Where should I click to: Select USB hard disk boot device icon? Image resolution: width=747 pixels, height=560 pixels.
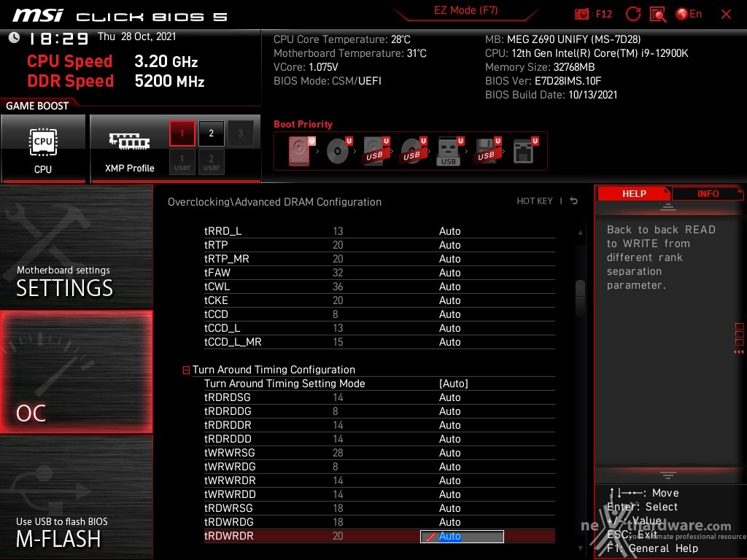(376, 151)
